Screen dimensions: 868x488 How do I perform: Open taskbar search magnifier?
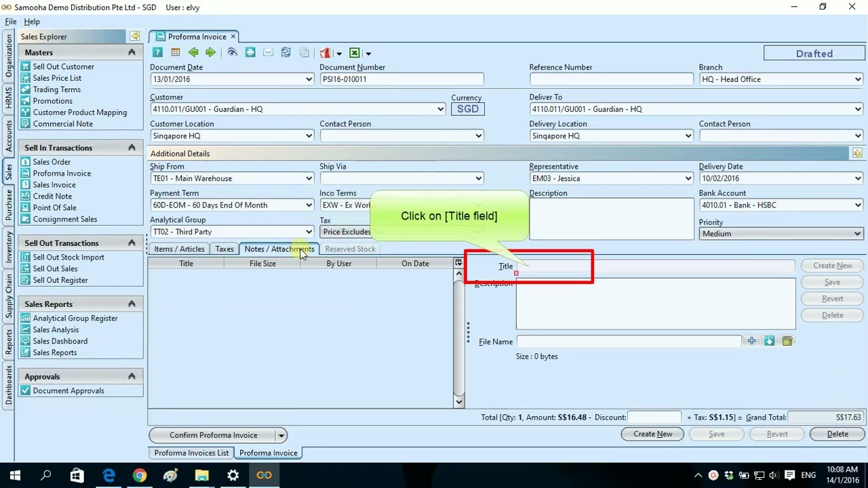point(46,475)
